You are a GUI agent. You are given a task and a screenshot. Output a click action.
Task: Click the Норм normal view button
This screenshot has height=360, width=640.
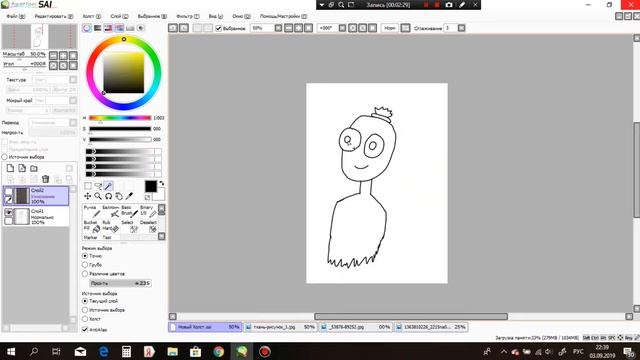[x=389, y=28]
